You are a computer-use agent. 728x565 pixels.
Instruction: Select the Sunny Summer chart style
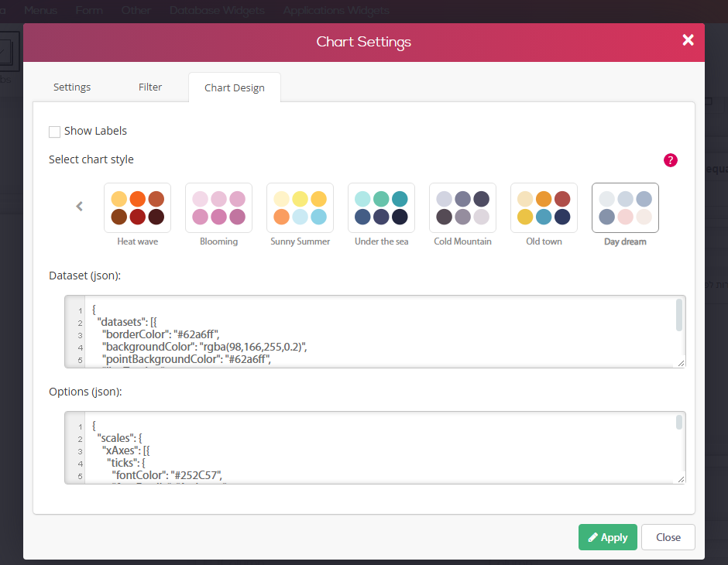pos(300,208)
